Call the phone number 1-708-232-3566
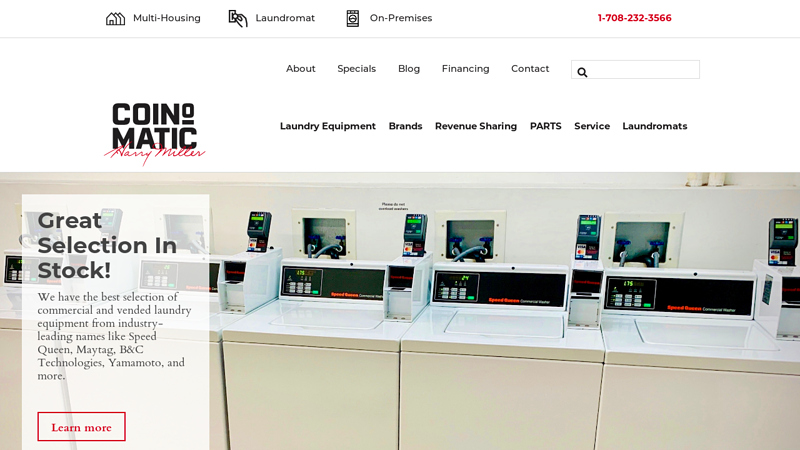800x450 pixels. click(x=634, y=18)
